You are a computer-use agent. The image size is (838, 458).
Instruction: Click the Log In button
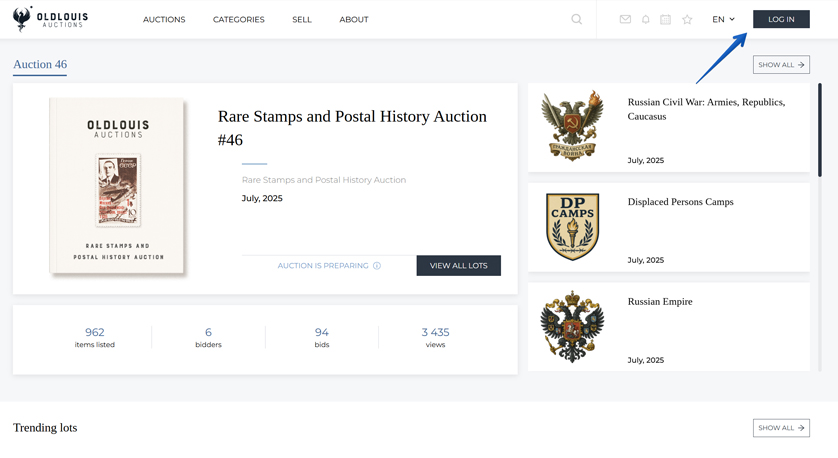781,19
